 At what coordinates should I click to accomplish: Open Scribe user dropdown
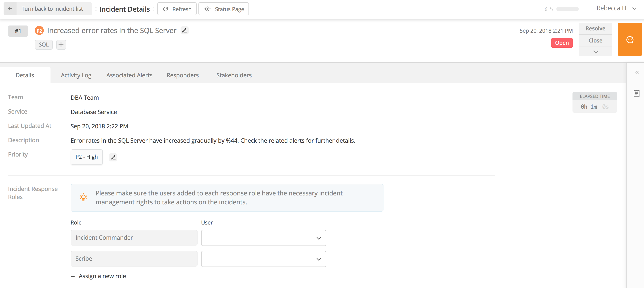coord(263,259)
